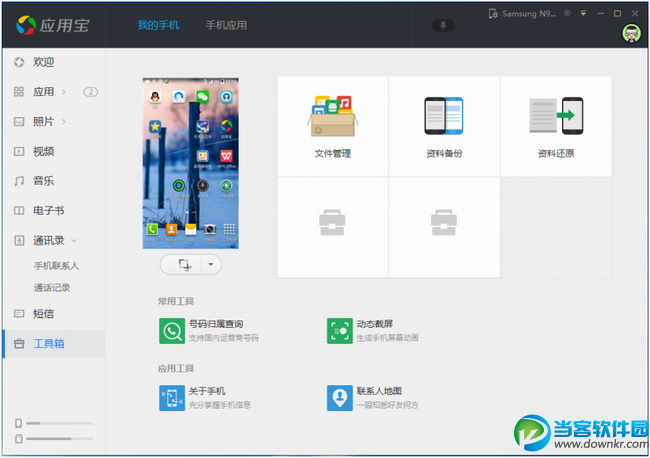Click the 号码归属查询 label

pyautogui.click(x=216, y=324)
